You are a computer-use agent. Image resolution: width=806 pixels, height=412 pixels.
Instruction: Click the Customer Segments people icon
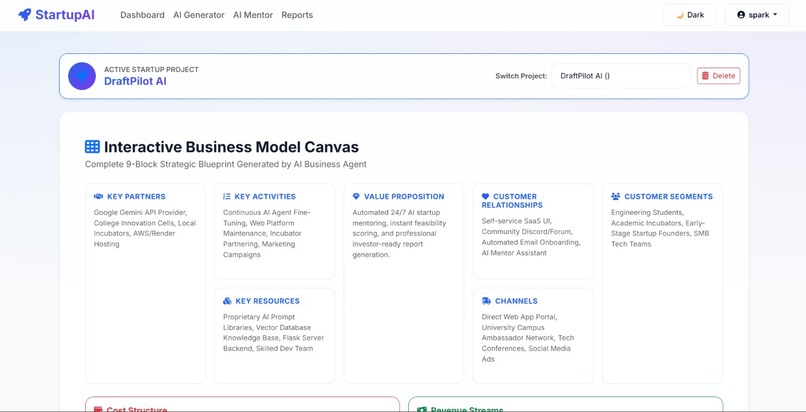[x=615, y=196]
